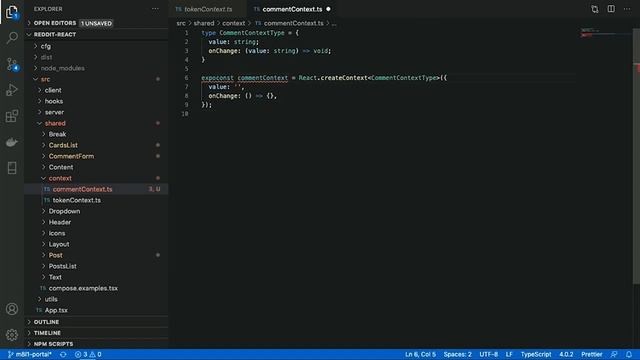Expand the node_modules folder

point(62,68)
